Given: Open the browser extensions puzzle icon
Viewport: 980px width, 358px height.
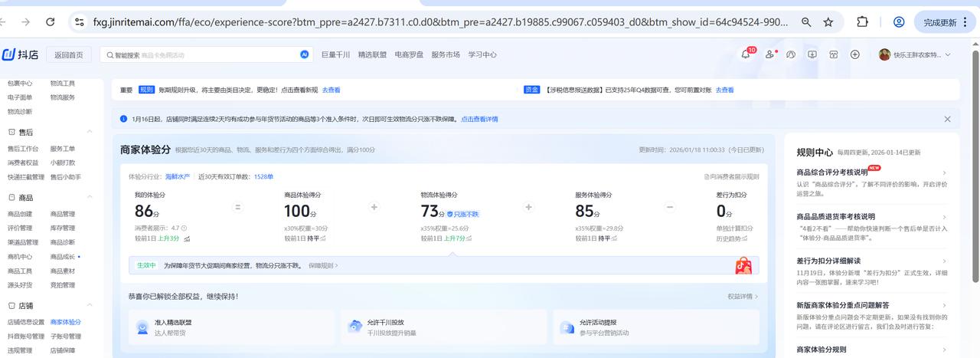Looking at the screenshot, I should pyautogui.click(x=862, y=22).
